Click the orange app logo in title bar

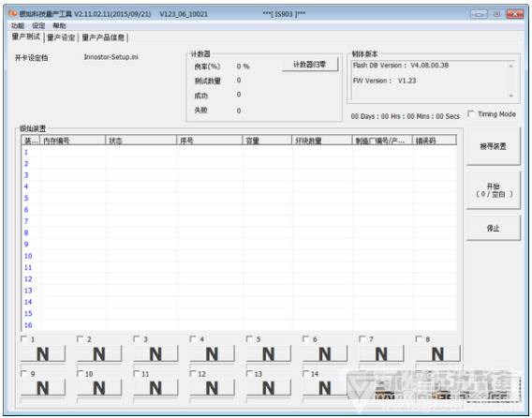tap(13, 13)
